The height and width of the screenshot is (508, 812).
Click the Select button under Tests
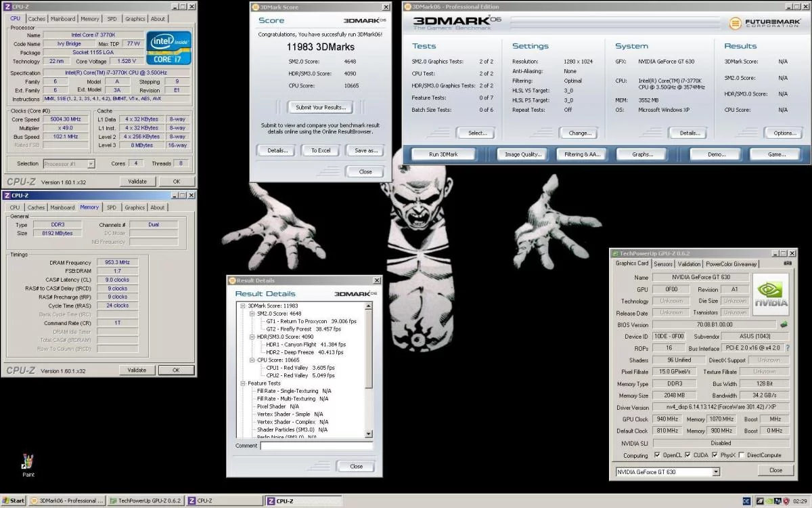478,133
